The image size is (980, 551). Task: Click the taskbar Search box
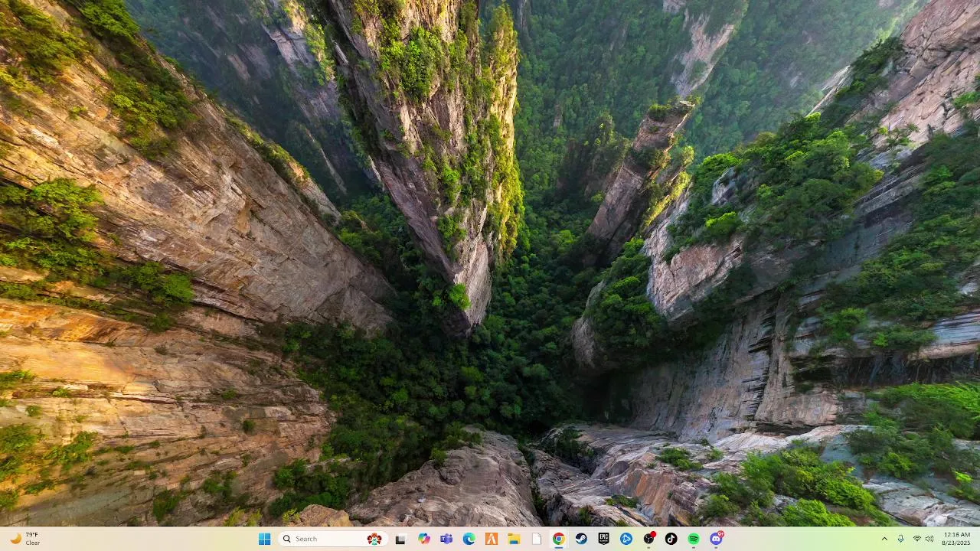333,539
